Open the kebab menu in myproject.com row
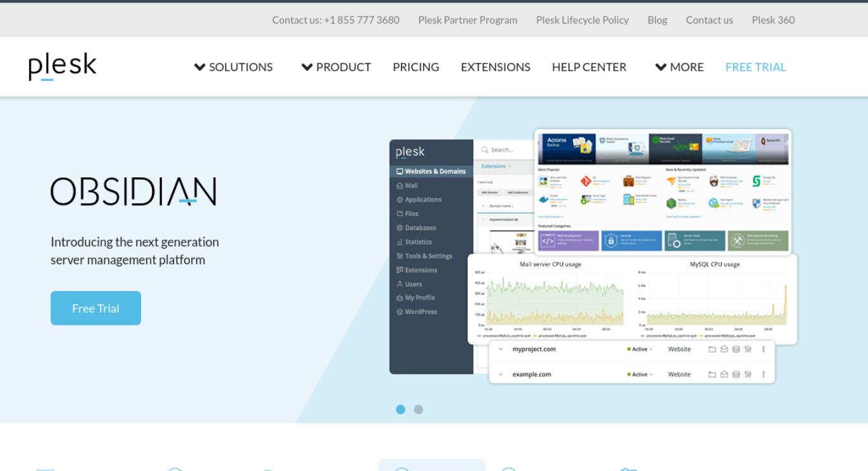The image size is (868, 471). click(x=764, y=349)
